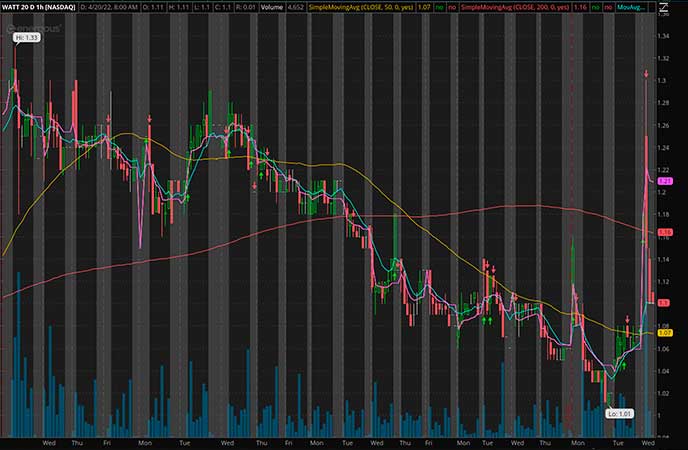
Task: Click the red 1.16 price tag on axis
Action: pyautogui.click(x=665, y=231)
